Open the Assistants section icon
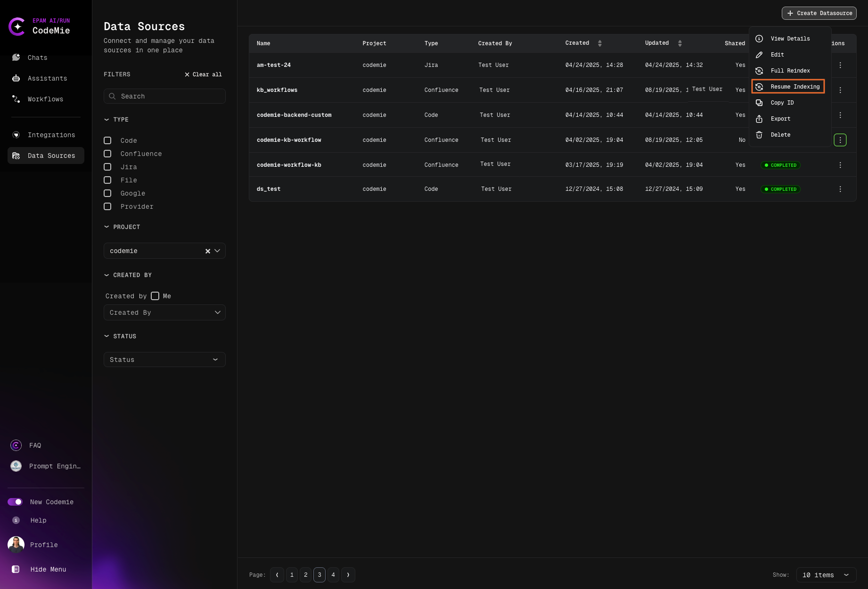 pos(16,78)
